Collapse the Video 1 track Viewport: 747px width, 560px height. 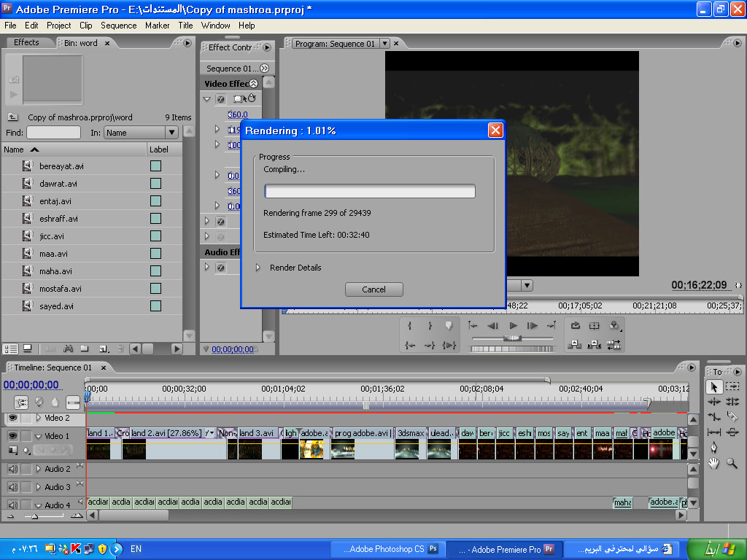39,436
